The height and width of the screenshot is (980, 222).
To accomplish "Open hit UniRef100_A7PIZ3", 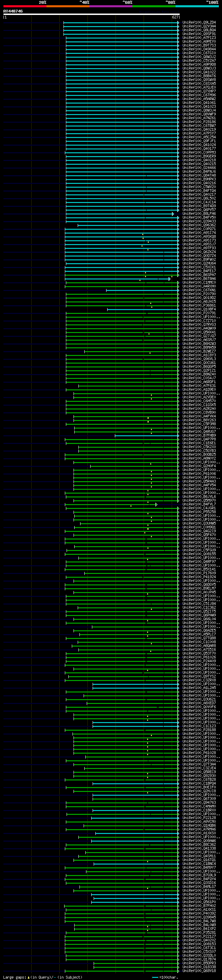I will tap(199, 38).
